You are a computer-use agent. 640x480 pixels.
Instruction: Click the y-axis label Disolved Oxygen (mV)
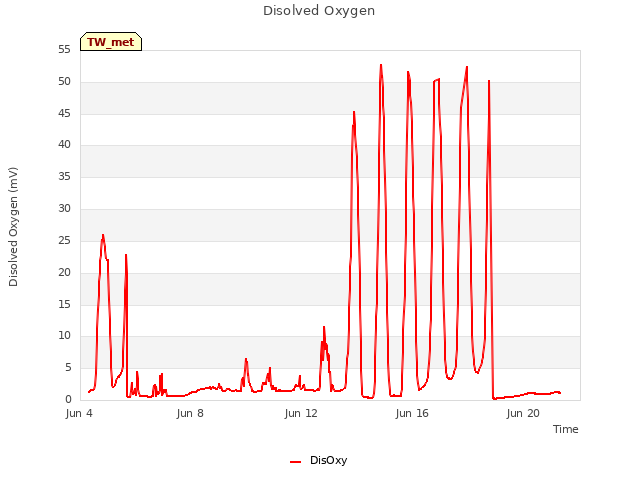13,227
